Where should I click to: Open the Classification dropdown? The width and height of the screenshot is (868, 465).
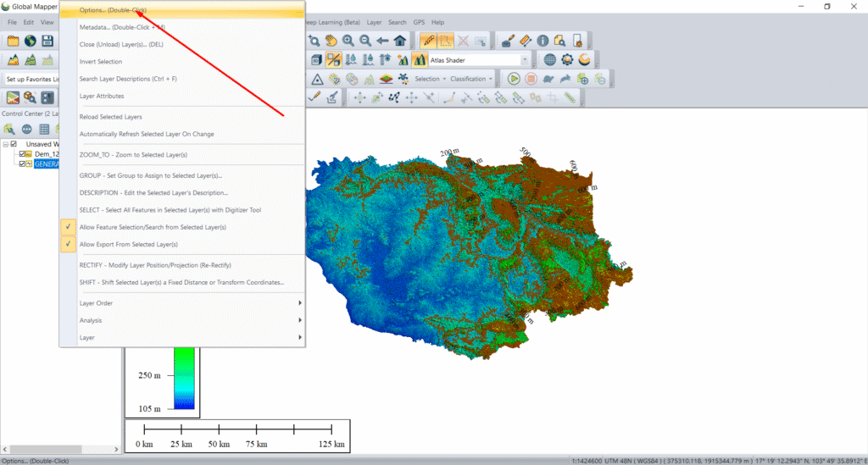point(471,79)
